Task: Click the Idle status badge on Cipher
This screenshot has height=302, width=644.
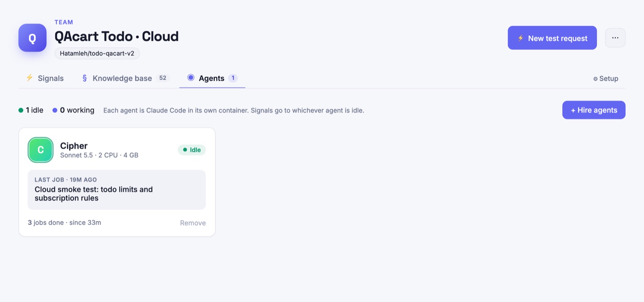Action: pos(192,150)
